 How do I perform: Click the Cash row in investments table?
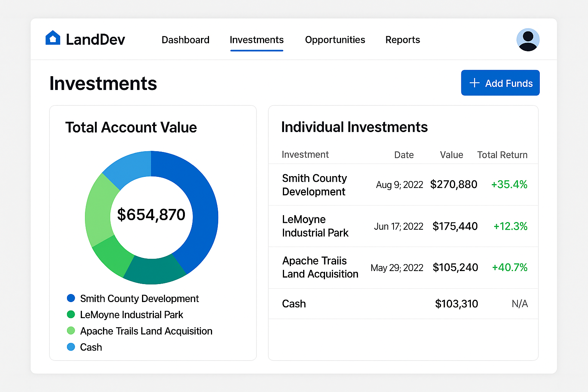pos(294,304)
